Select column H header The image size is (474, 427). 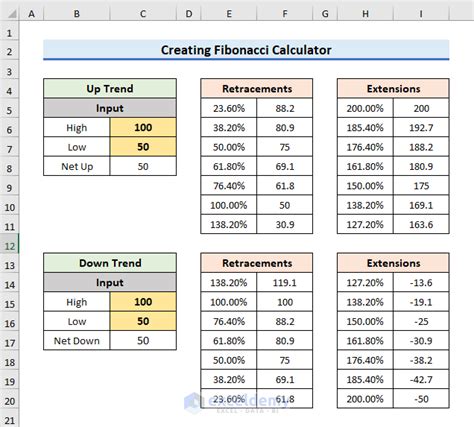click(365, 14)
